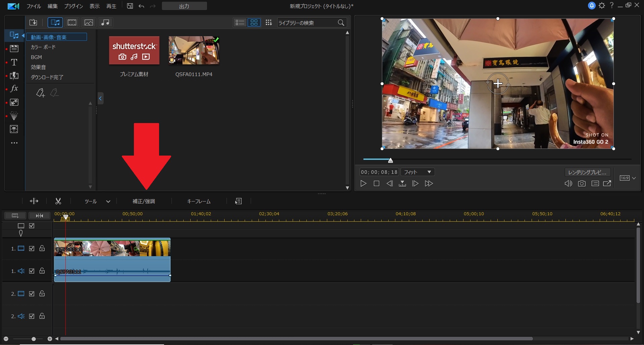Viewport: 644px width, 345px height.
Task: Click the preview volume speaker icon
Action: [x=568, y=183]
